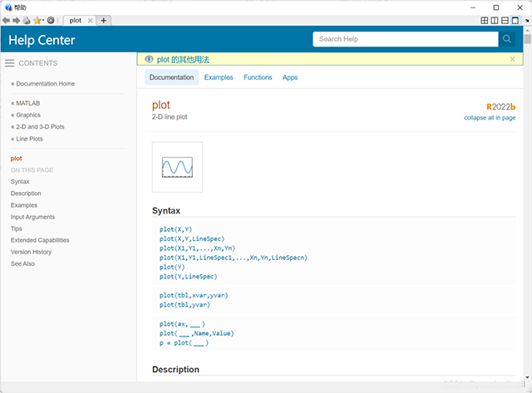The image size is (532, 393).
Task: Open the 'plot 的其他用法' link
Action: [x=183, y=60]
